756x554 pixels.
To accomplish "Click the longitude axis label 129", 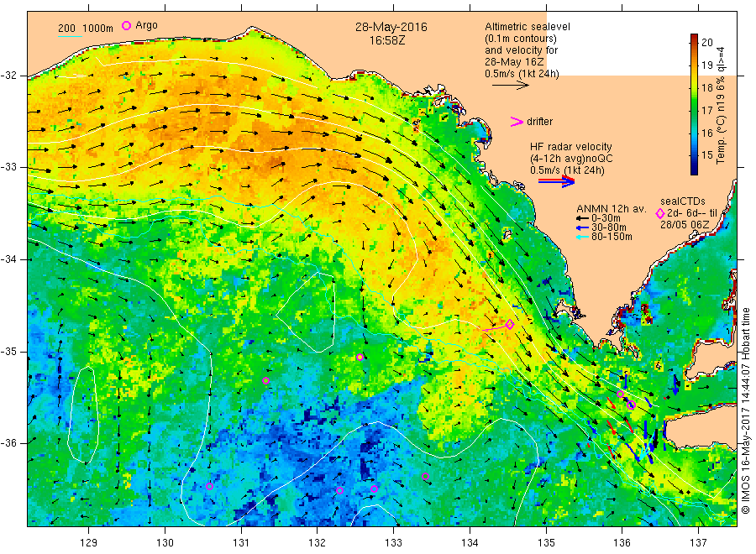I will point(89,543).
